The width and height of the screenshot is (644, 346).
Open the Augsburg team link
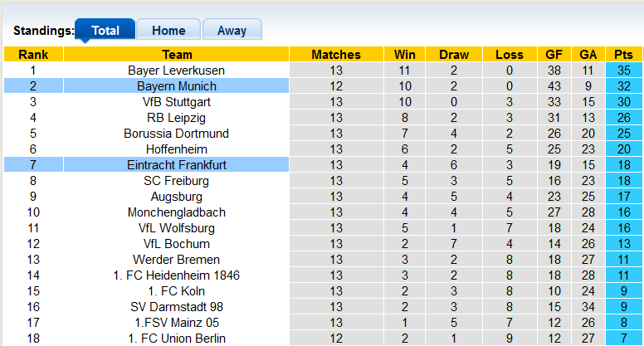tap(177, 197)
